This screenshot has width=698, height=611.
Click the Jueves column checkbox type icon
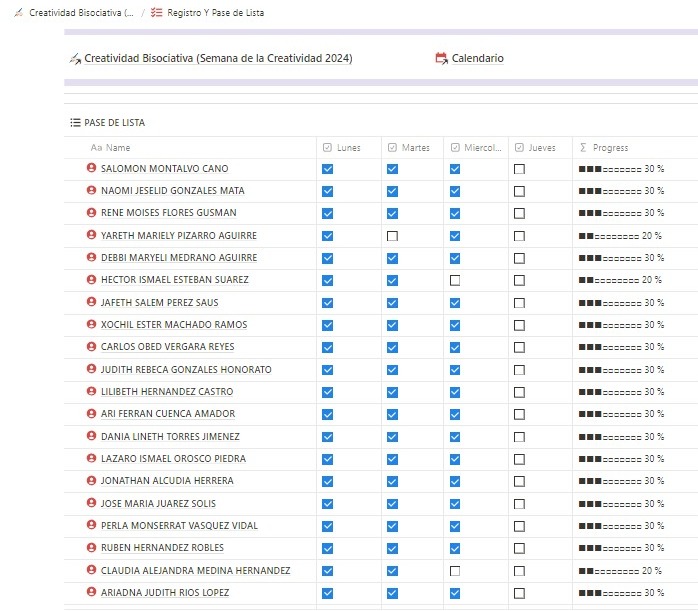(519, 148)
